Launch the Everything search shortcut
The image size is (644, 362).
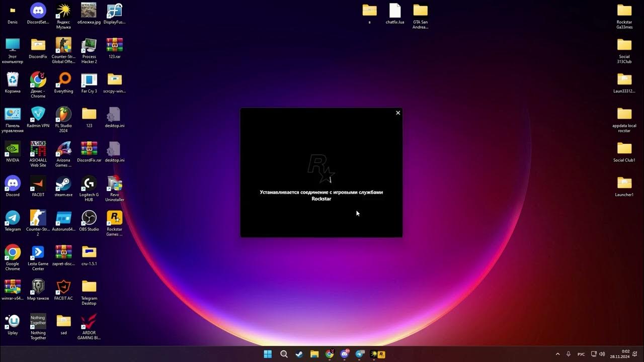(63, 82)
